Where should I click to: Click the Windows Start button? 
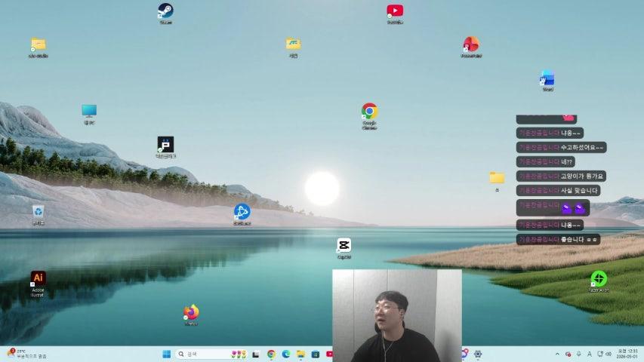coord(166,354)
